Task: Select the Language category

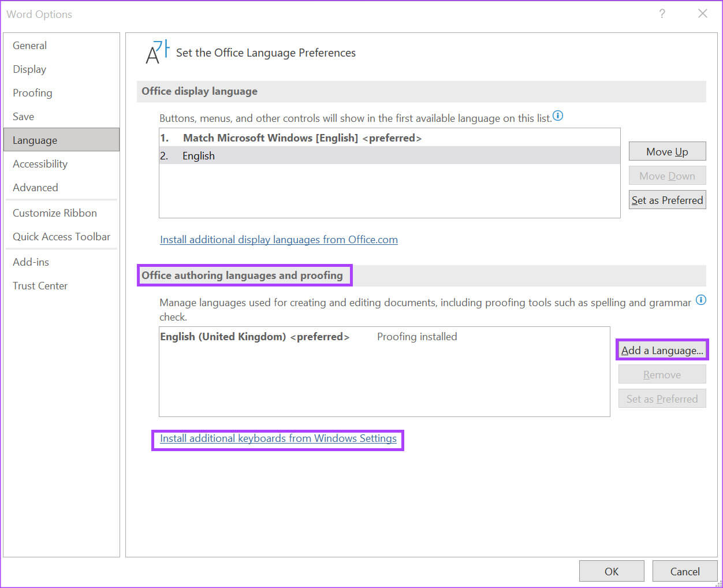Action: point(61,140)
